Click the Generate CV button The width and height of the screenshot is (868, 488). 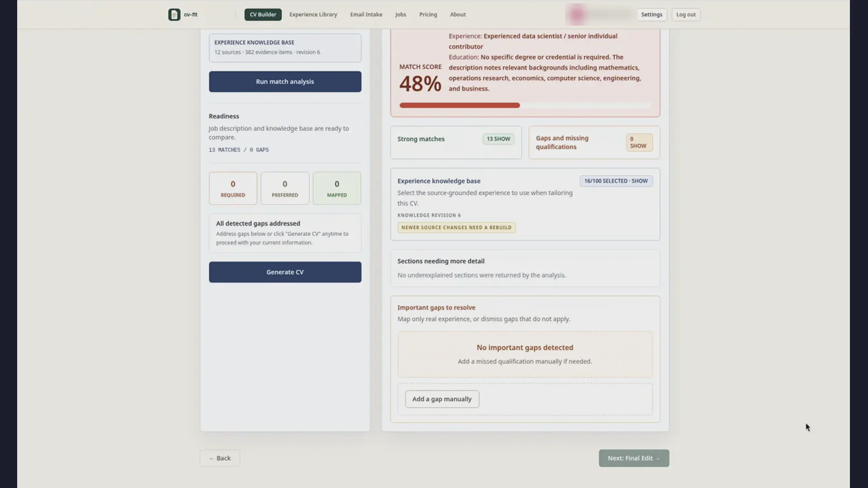pos(285,272)
